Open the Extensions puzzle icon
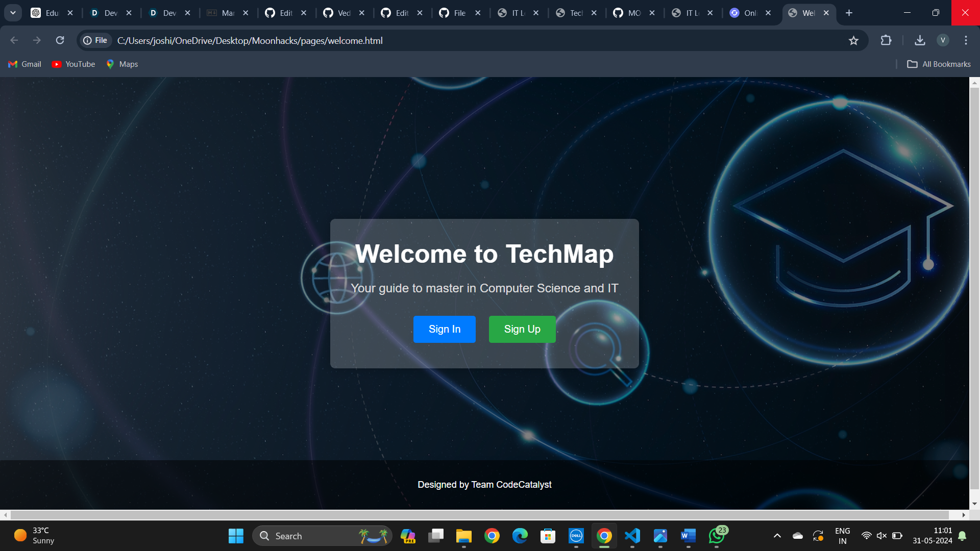The width and height of the screenshot is (980, 551). pos(886,40)
